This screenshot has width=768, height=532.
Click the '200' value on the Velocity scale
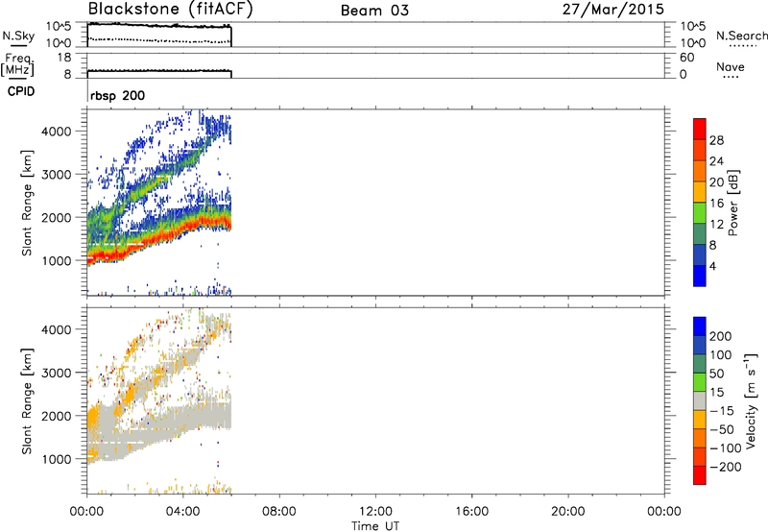pos(721,336)
